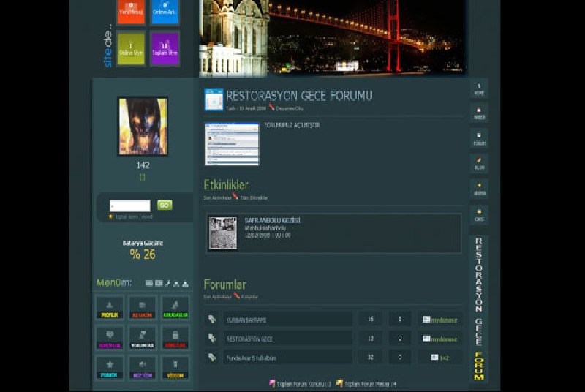Open the Tüm Etkinlikler link

coord(254,198)
